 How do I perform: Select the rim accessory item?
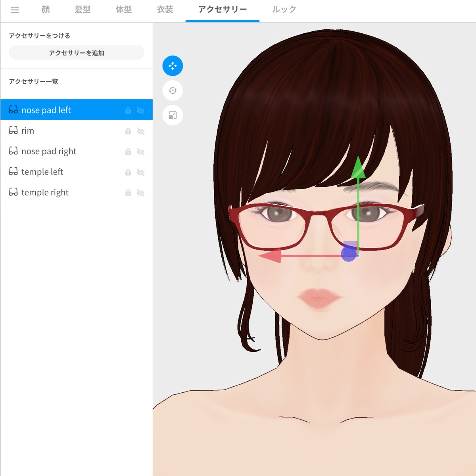coord(77,131)
